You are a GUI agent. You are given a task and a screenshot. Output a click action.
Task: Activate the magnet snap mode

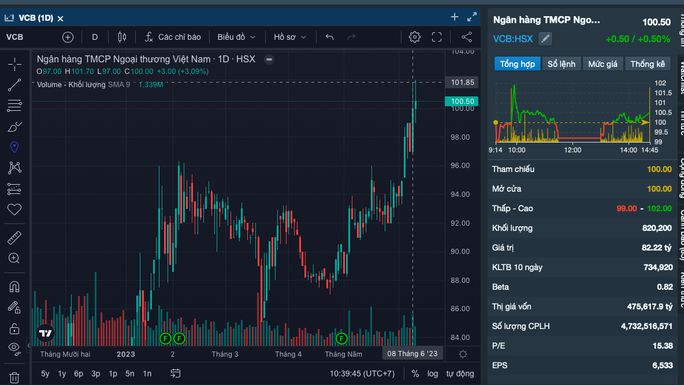tap(14, 286)
